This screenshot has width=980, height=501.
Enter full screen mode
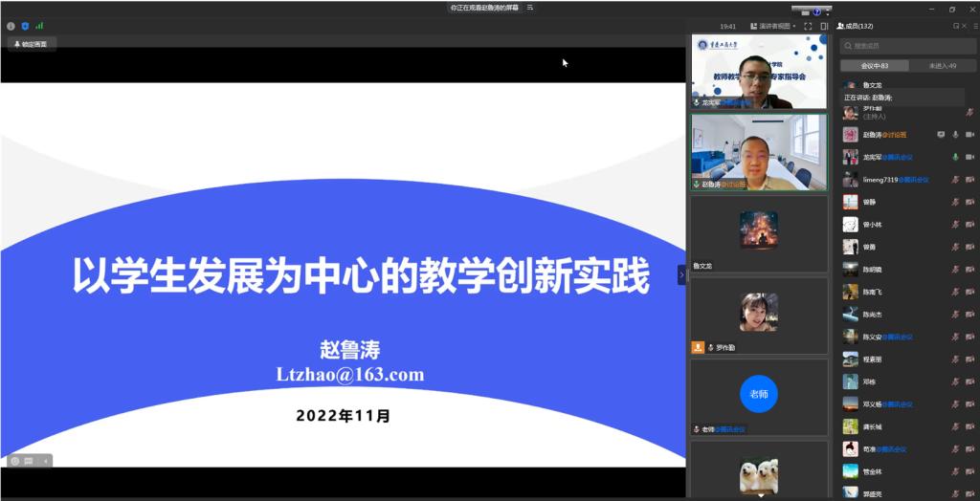pos(808,26)
